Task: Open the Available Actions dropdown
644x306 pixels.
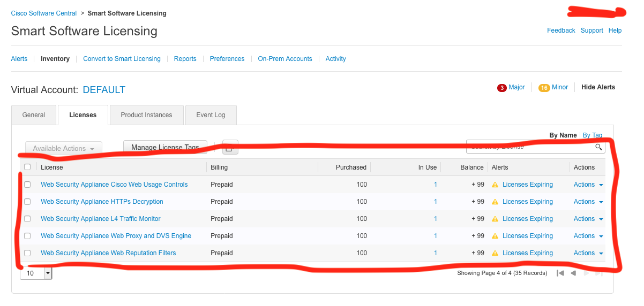Action: 63,149
